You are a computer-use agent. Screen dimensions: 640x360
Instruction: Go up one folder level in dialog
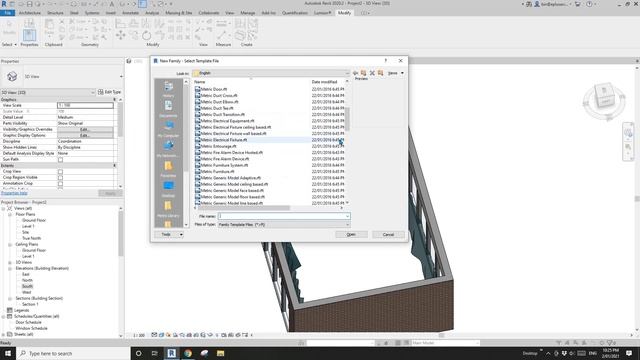coord(363,73)
